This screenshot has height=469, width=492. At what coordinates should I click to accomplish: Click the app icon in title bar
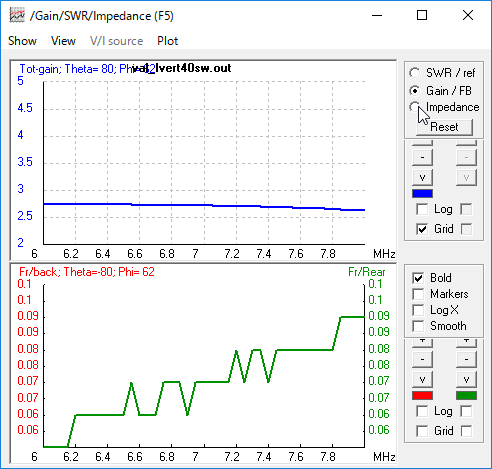(x=17, y=15)
